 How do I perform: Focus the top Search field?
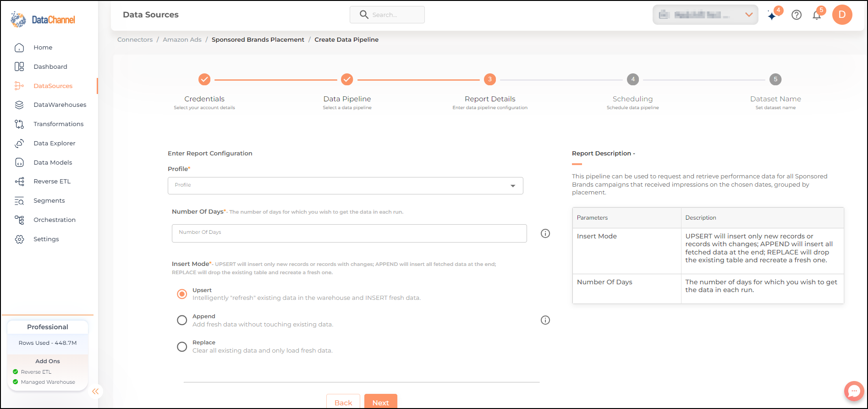387,15
